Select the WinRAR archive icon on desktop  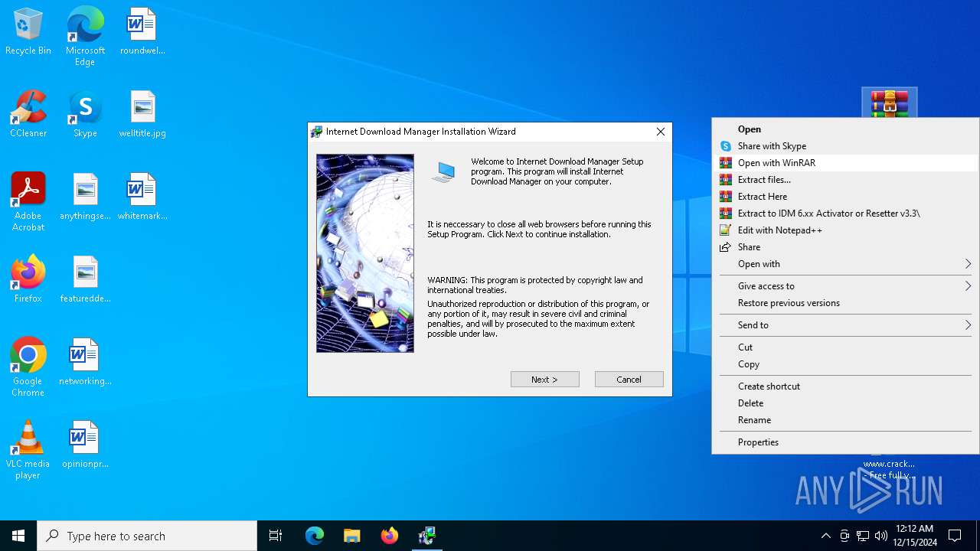tap(889, 103)
